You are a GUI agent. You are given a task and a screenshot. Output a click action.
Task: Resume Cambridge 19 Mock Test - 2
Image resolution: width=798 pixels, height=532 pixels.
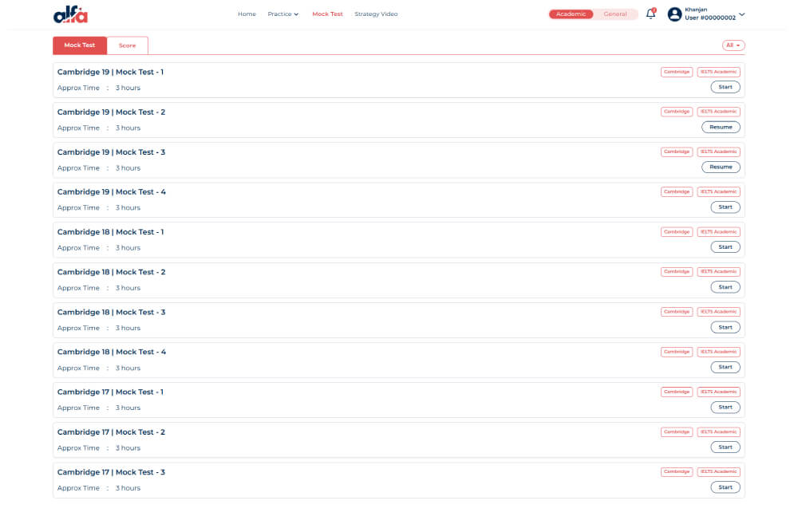721,127
